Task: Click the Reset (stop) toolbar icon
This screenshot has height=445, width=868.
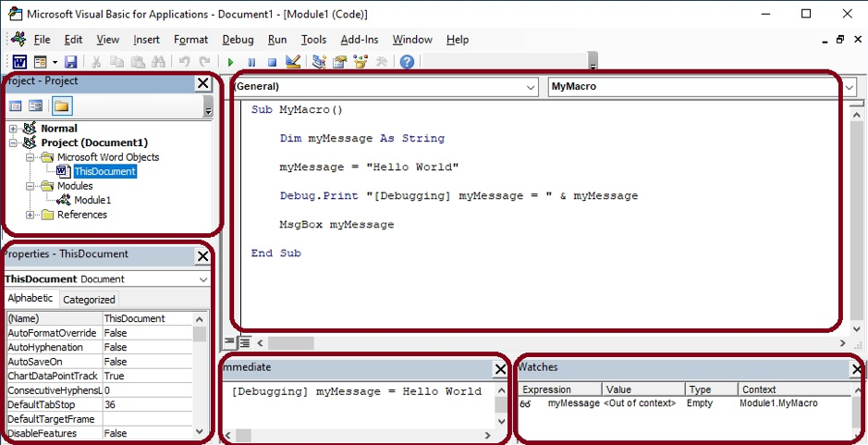Action: [272, 62]
